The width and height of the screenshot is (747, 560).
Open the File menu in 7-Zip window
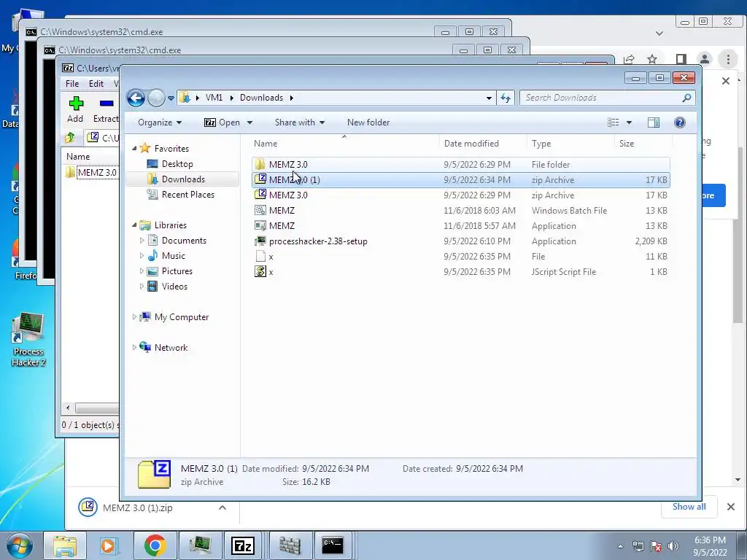(x=72, y=83)
